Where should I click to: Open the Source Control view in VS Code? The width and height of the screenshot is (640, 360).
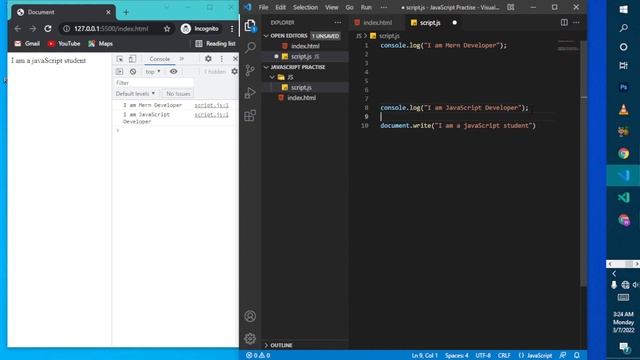pyautogui.click(x=250, y=70)
